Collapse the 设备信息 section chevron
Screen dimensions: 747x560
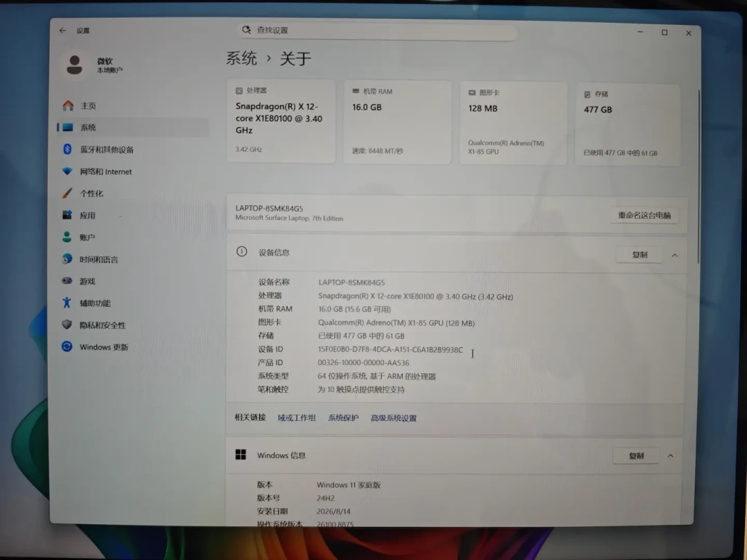pyautogui.click(x=674, y=255)
